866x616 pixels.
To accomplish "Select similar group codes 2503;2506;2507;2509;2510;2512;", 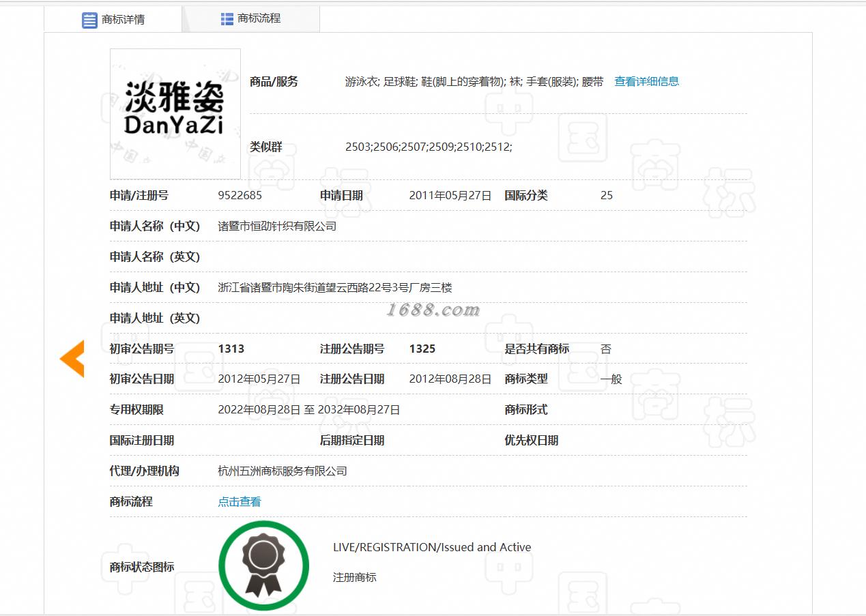I will click(429, 147).
